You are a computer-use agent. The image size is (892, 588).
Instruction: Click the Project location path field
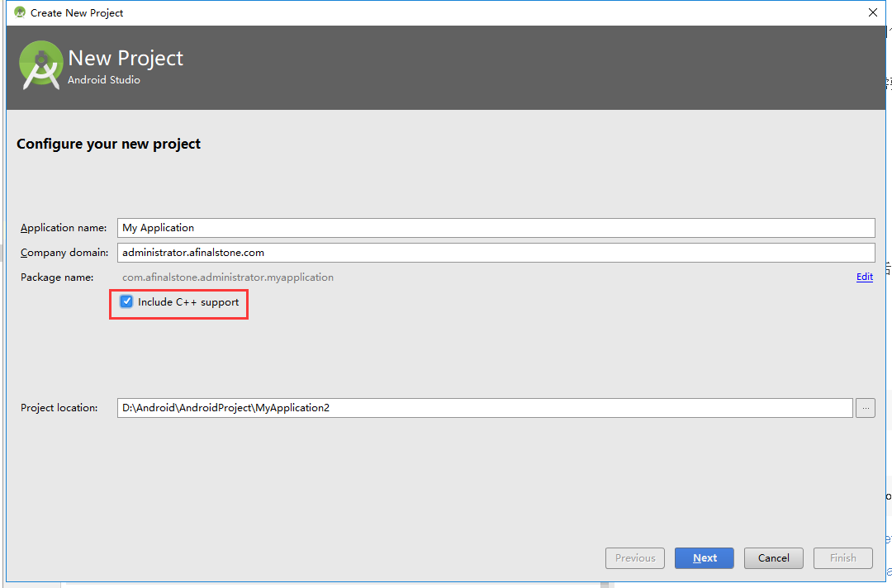pos(485,408)
